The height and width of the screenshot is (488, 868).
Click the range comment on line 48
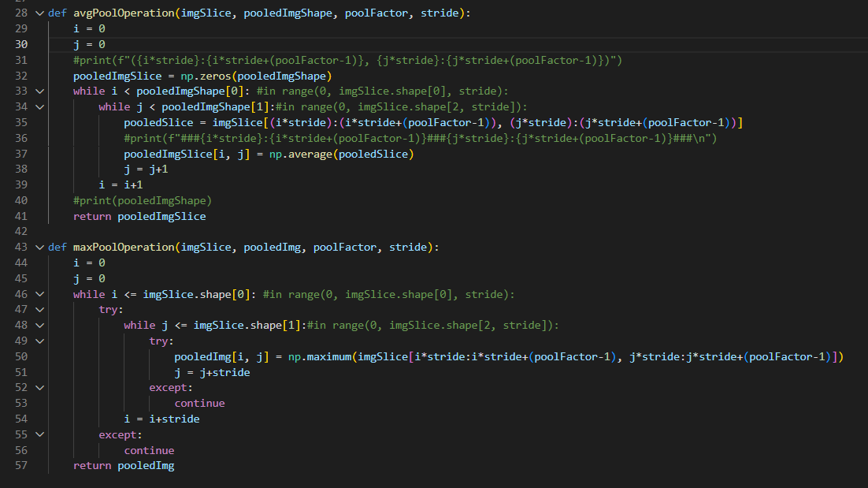pyautogui.click(x=433, y=325)
